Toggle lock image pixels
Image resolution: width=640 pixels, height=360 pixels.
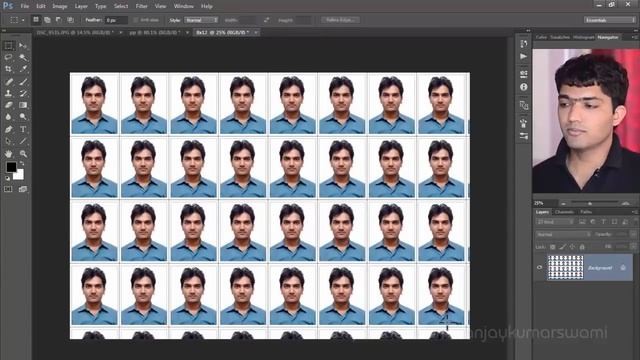coord(562,247)
